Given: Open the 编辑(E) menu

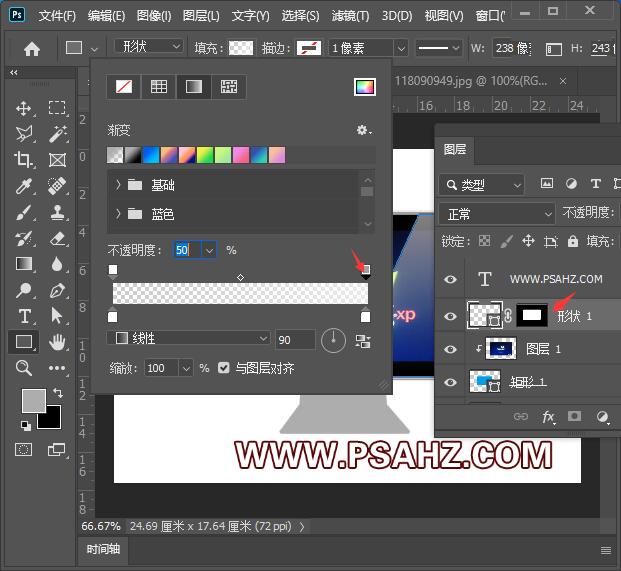Looking at the screenshot, I should 106,16.
